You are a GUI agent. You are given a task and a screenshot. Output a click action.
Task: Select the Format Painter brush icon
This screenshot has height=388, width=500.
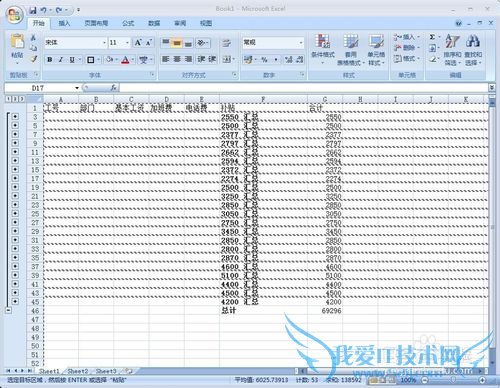tap(33, 59)
